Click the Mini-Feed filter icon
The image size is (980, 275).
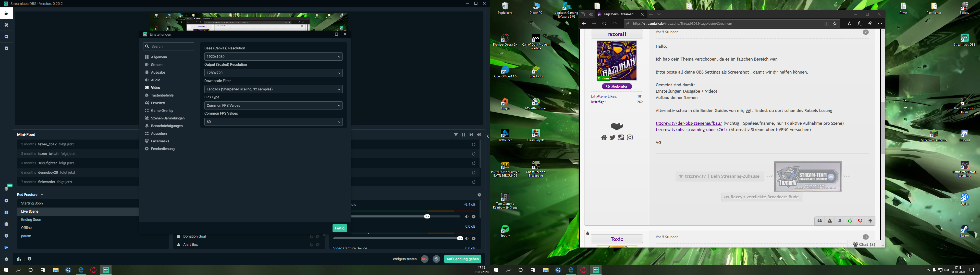click(x=455, y=135)
